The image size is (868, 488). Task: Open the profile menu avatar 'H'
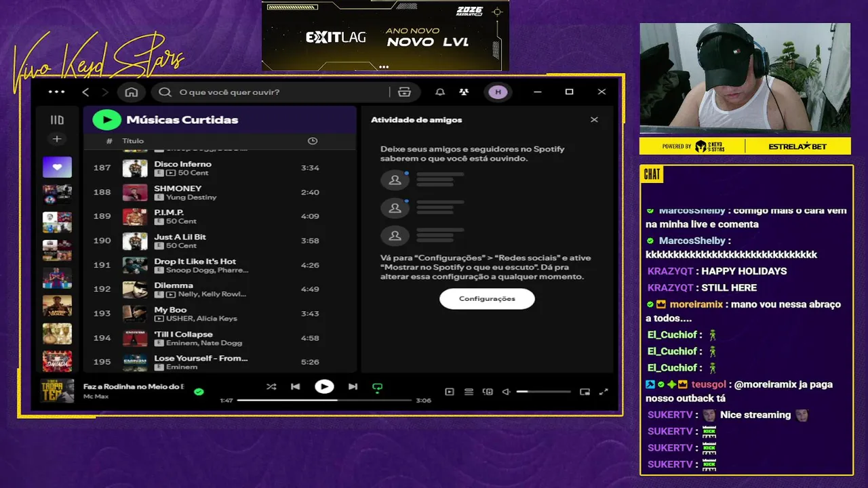(498, 92)
